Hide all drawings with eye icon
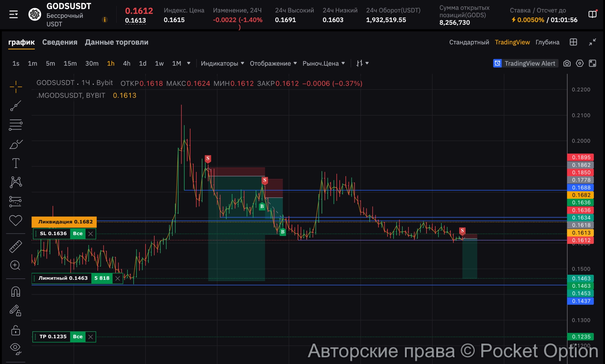 [x=15, y=348]
